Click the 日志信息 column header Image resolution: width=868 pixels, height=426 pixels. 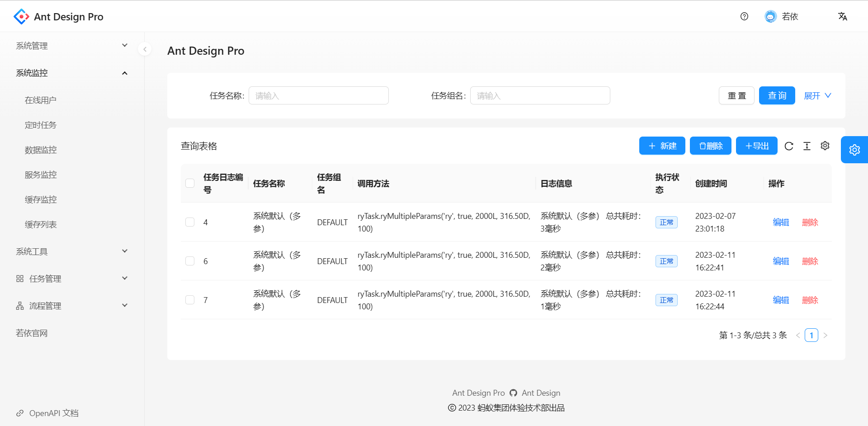click(x=557, y=183)
